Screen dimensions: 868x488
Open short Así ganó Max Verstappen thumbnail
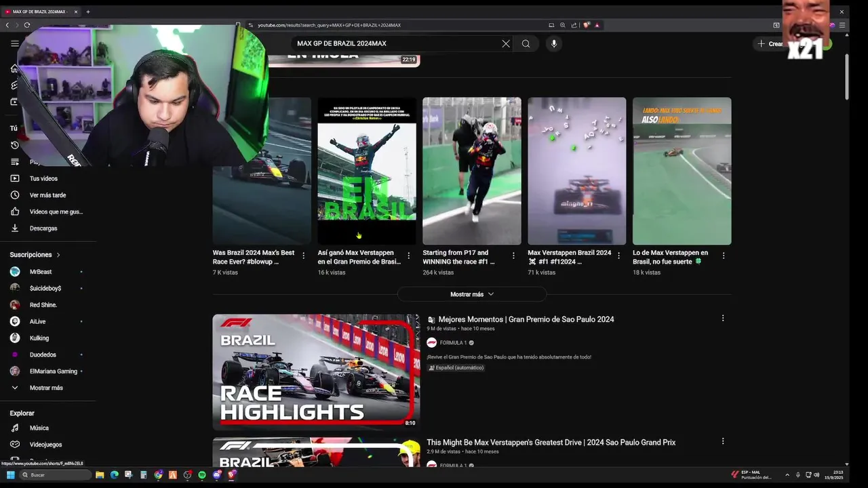(x=367, y=171)
